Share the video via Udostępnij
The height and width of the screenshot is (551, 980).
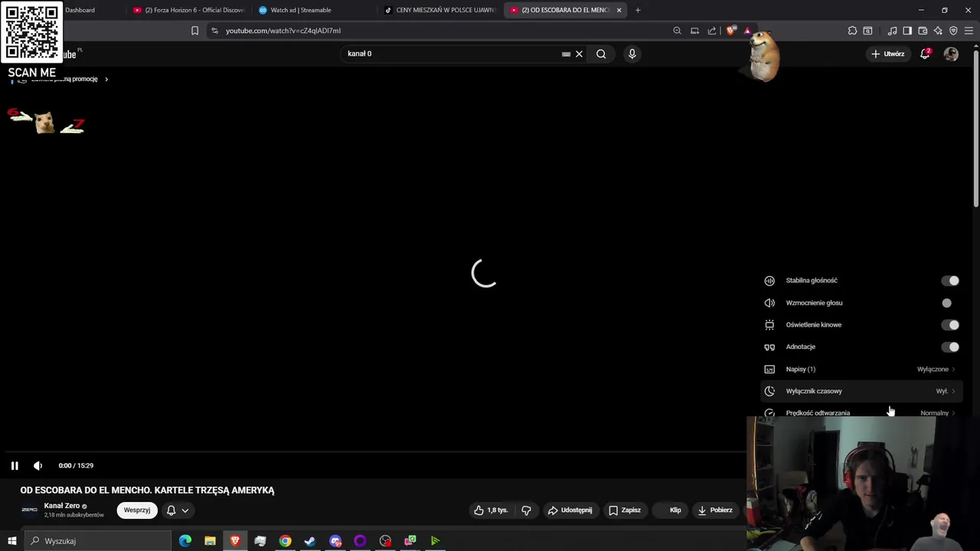[x=570, y=510]
